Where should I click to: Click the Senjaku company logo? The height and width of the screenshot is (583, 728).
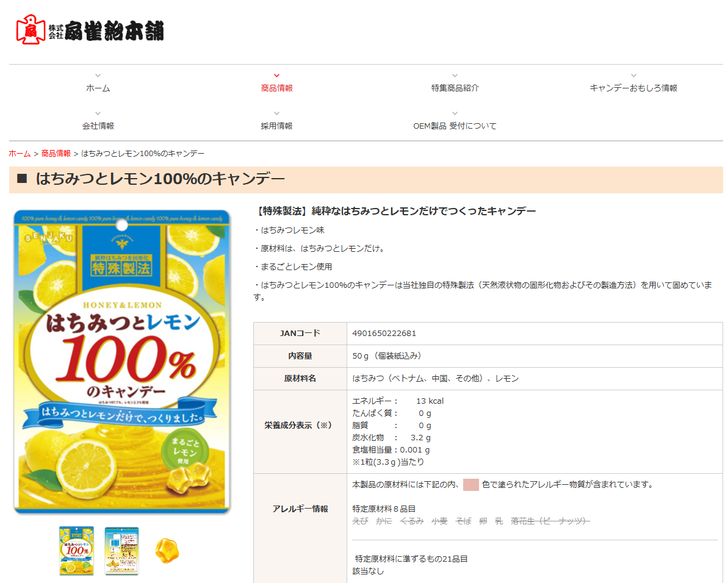tap(90, 30)
